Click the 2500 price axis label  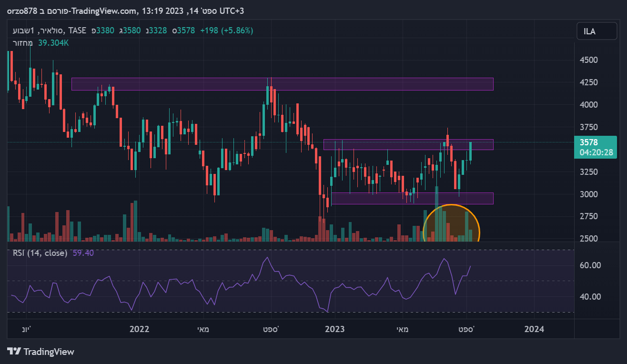(x=589, y=239)
